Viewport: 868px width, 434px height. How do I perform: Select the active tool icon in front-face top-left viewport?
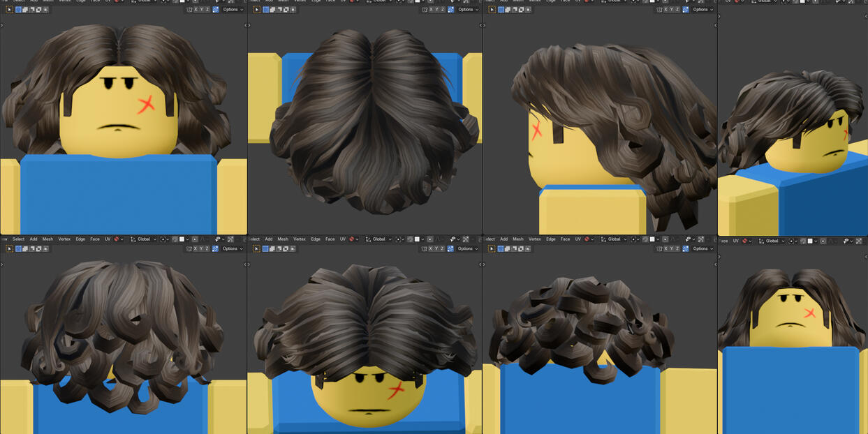[x=9, y=10]
